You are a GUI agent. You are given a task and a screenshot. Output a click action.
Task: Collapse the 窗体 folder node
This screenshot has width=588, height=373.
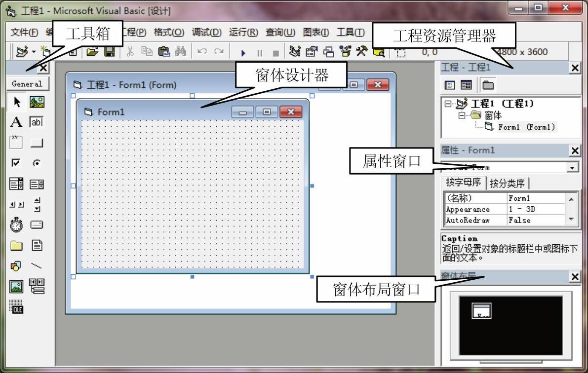click(x=462, y=115)
